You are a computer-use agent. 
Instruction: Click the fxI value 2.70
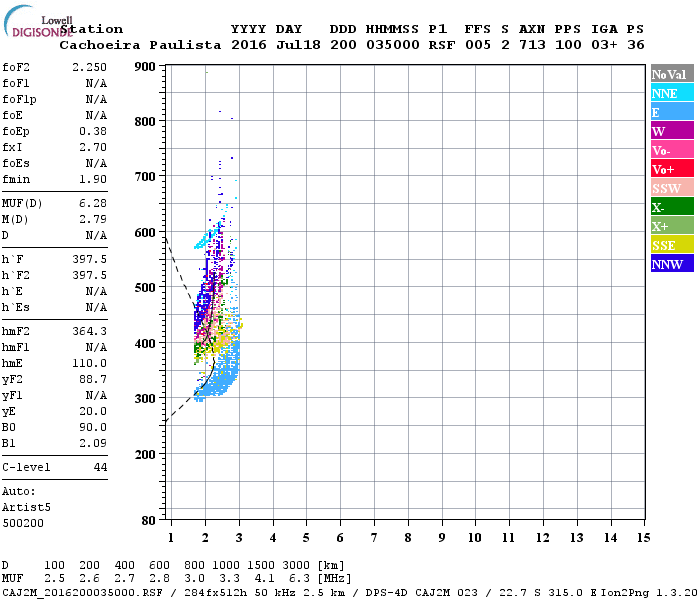(93, 147)
